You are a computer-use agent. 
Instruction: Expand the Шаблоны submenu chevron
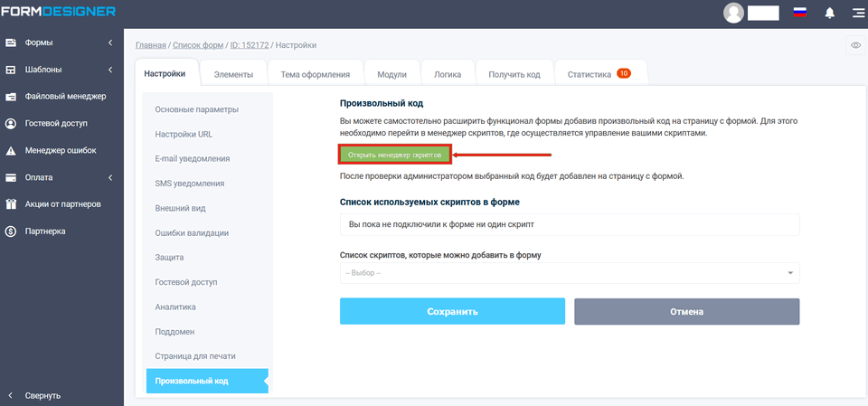(x=110, y=70)
